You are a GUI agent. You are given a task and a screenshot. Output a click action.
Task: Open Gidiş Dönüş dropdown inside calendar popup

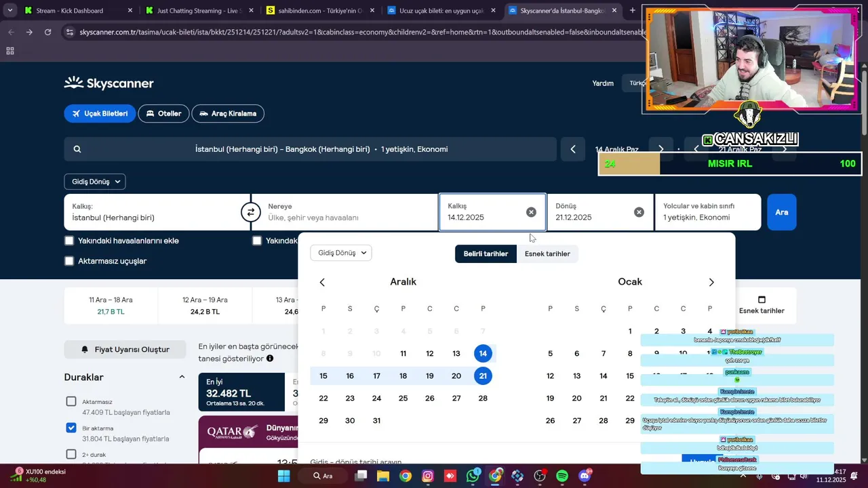coord(341,253)
